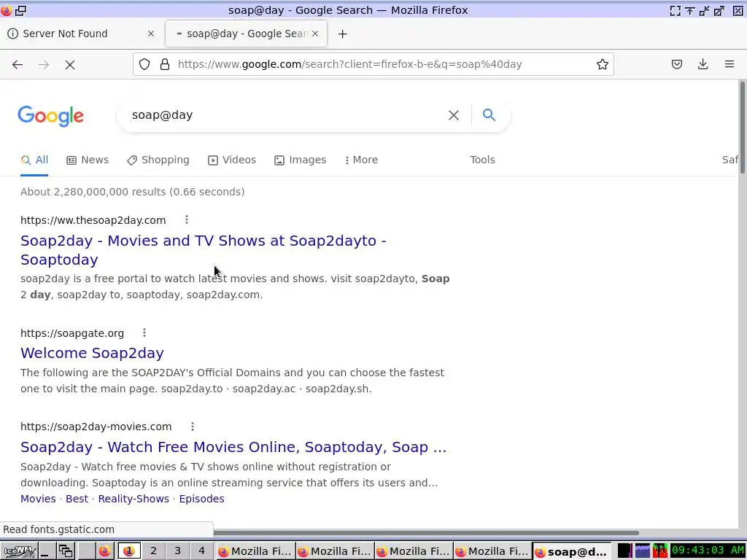Open options dots beside soap2day-movies.com result
The height and width of the screenshot is (560, 747).
pos(193,426)
